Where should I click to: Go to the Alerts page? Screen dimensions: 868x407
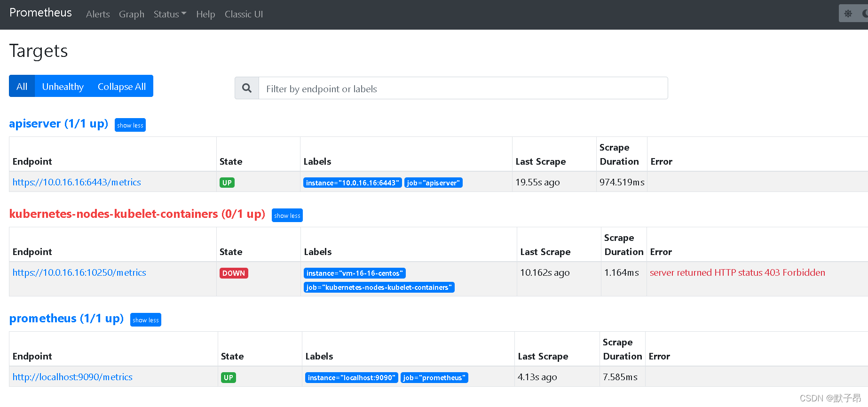98,14
